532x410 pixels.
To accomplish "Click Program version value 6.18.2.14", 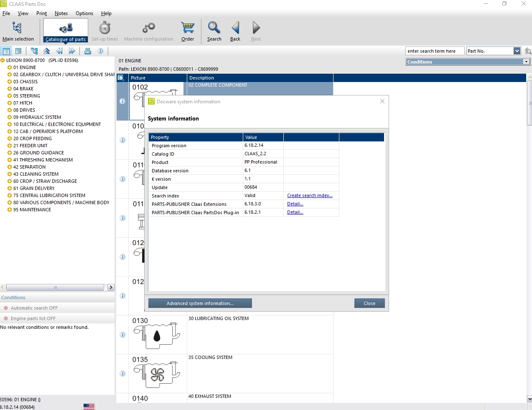I will pyautogui.click(x=254, y=145).
